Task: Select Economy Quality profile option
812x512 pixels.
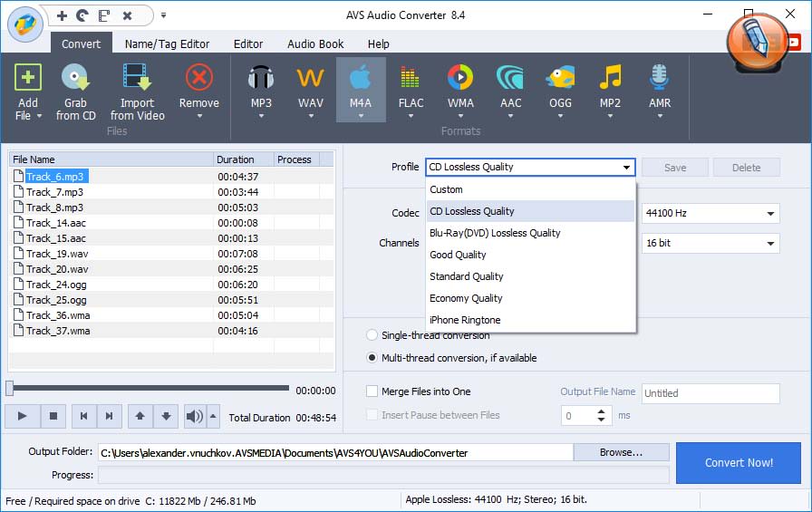Action: (x=530, y=298)
